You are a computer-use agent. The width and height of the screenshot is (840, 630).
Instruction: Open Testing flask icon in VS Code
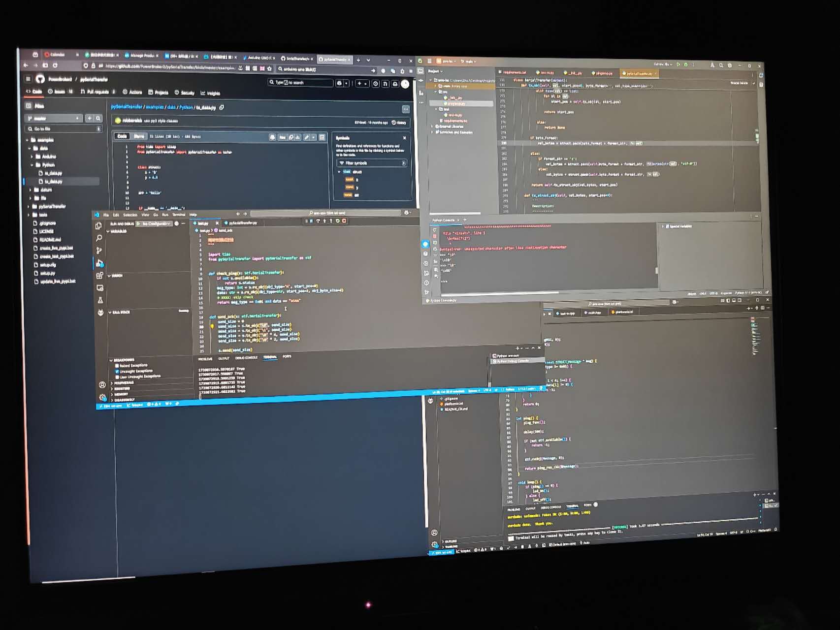pyautogui.click(x=100, y=300)
